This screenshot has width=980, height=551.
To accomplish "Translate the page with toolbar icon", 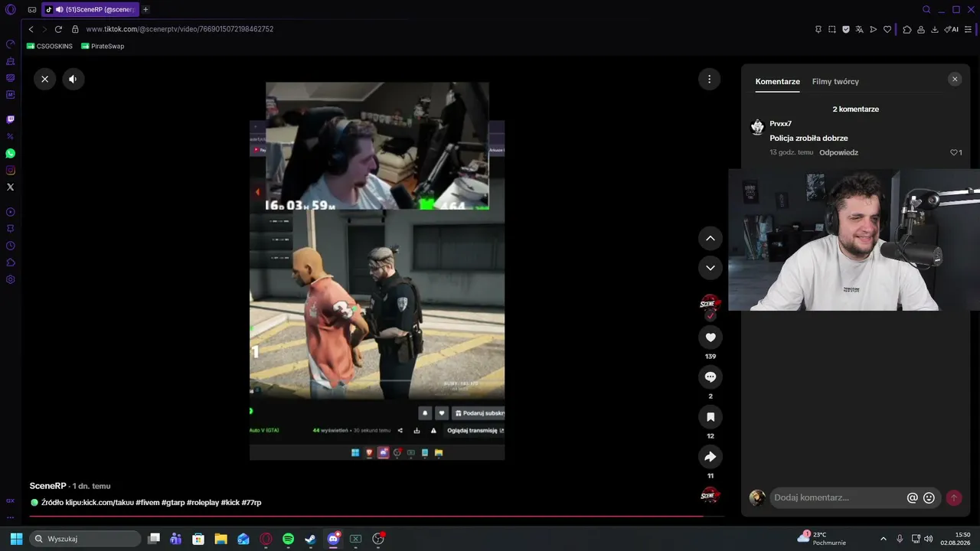I will (860, 29).
